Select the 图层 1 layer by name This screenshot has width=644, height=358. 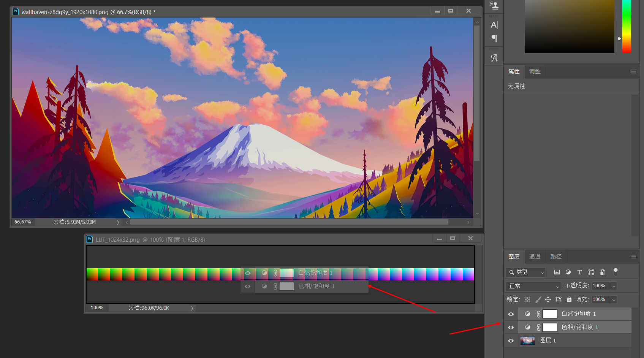(x=548, y=341)
